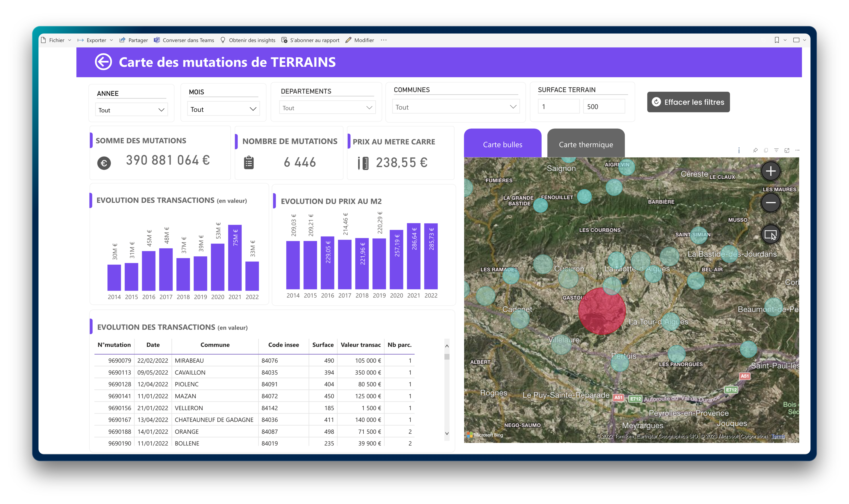Click the euro coin icon in Somme des mutations

coord(104,163)
